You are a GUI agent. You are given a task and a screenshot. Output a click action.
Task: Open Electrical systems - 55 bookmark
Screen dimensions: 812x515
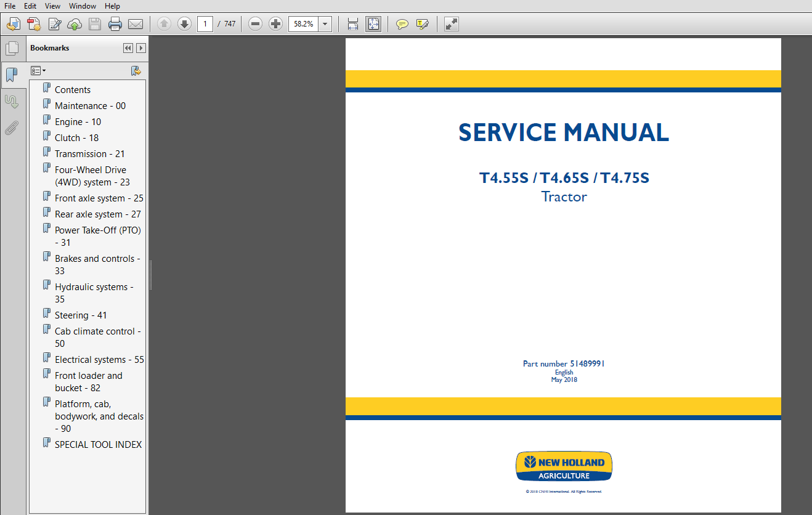click(x=99, y=360)
